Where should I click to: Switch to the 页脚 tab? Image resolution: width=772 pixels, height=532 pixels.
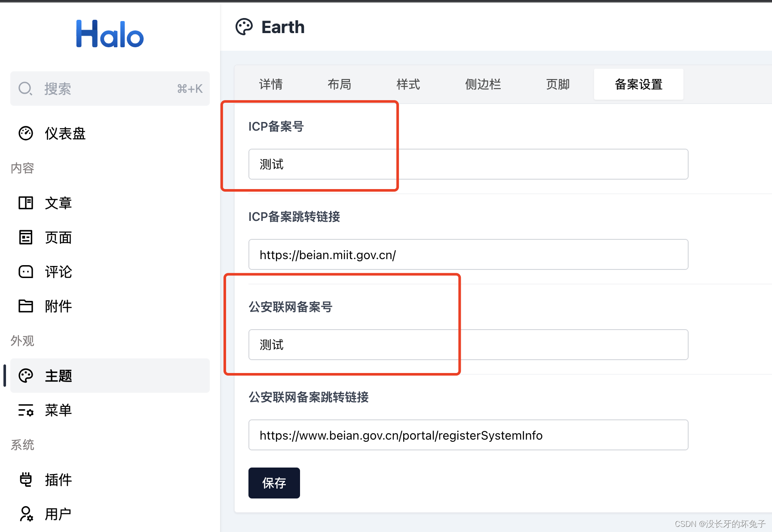558,84
